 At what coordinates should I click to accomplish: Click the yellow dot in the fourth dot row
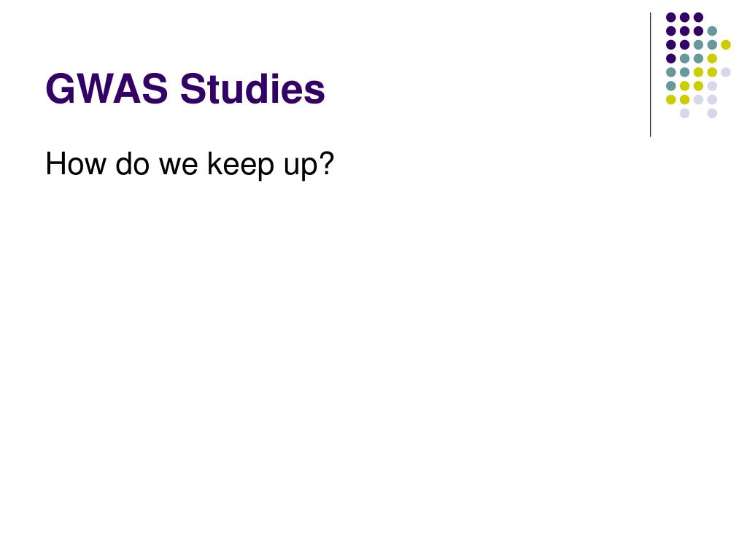712,58
